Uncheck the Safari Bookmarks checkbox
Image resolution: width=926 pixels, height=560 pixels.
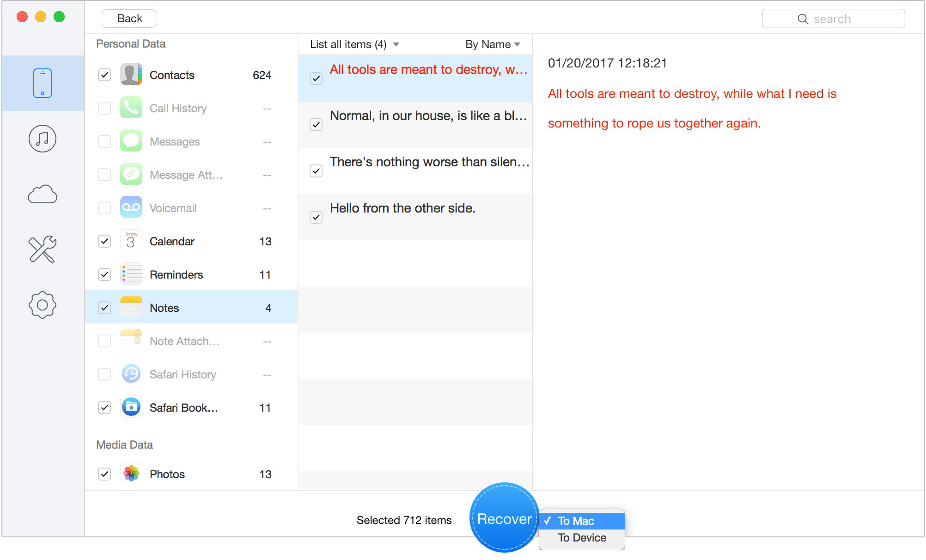(x=104, y=408)
